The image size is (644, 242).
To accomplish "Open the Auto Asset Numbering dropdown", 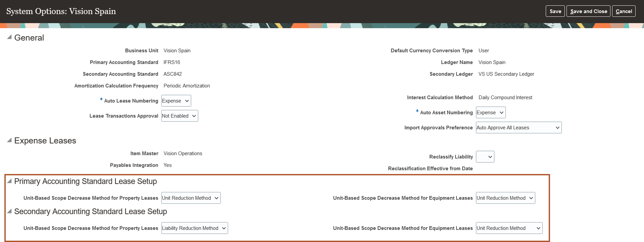I will 490,112.
